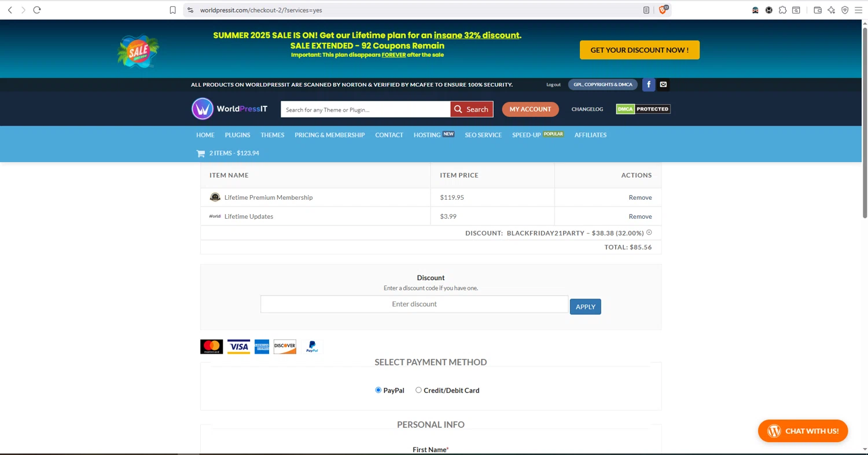Image resolution: width=868 pixels, height=455 pixels.
Task: Click GET YOUR DISCOUNT NOW button
Action: pyautogui.click(x=639, y=50)
